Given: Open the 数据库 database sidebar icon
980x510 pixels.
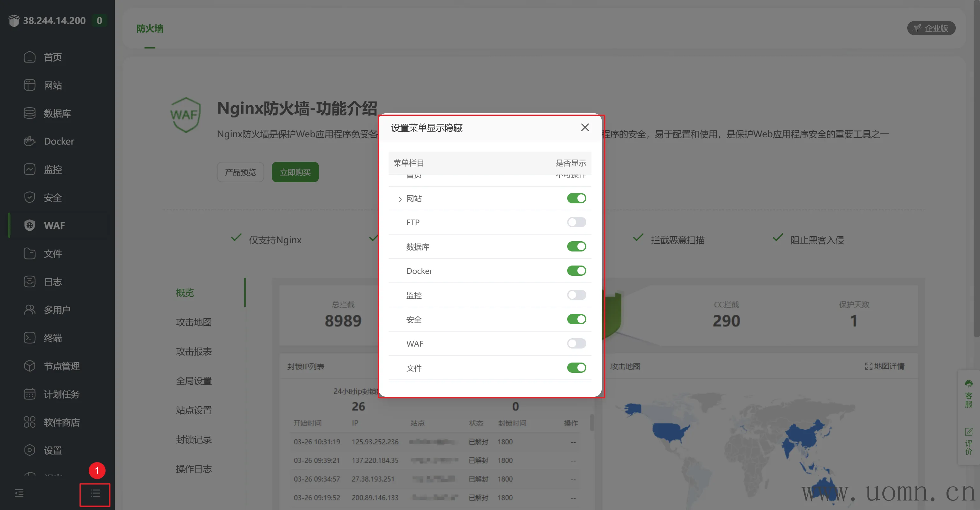Looking at the screenshot, I should pyautogui.click(x=29, y=113).
